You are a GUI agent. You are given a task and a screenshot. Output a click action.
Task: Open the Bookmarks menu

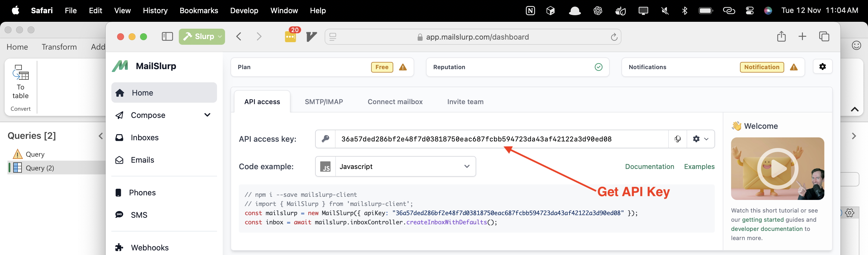pos(199,10)
